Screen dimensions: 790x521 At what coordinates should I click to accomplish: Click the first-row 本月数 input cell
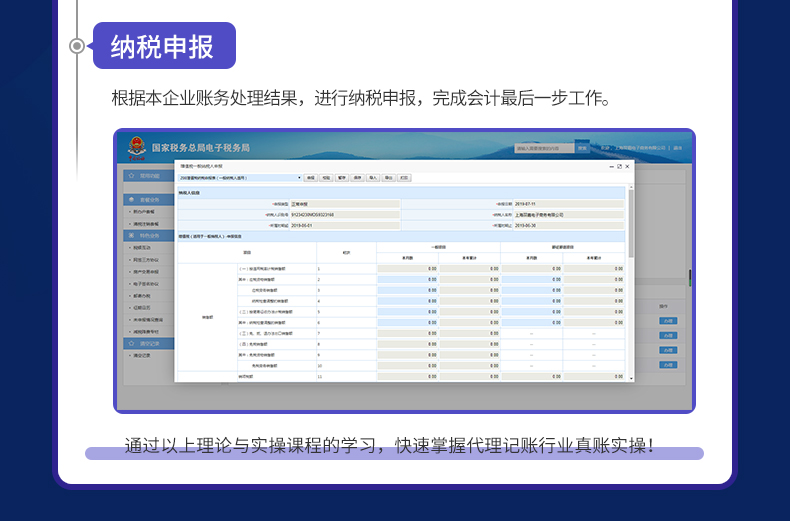coord(408,268)
